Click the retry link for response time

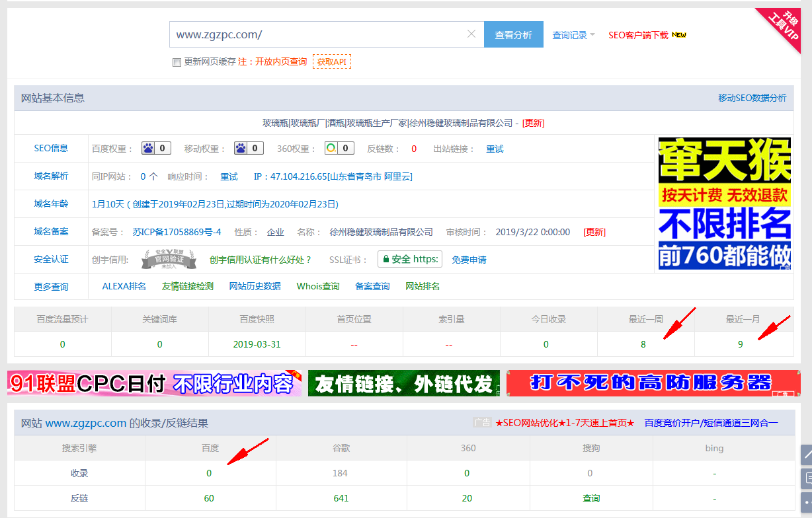point(229,176)
